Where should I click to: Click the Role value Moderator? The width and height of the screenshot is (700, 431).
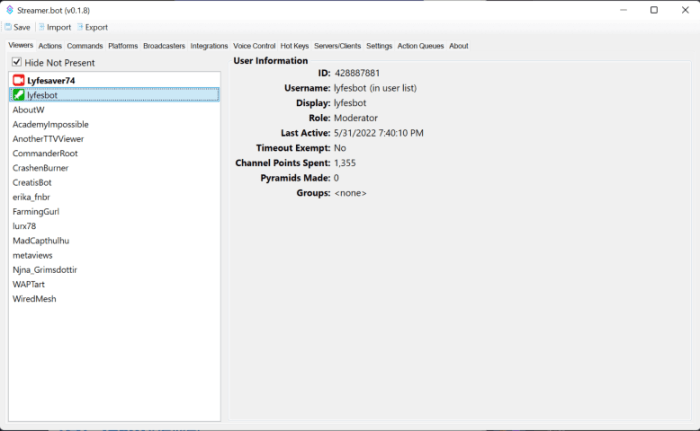click(x=356, y=118)
